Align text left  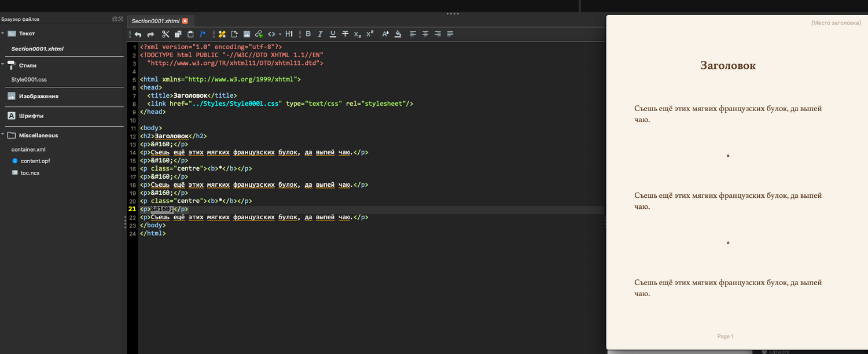[x=413, y=34]
